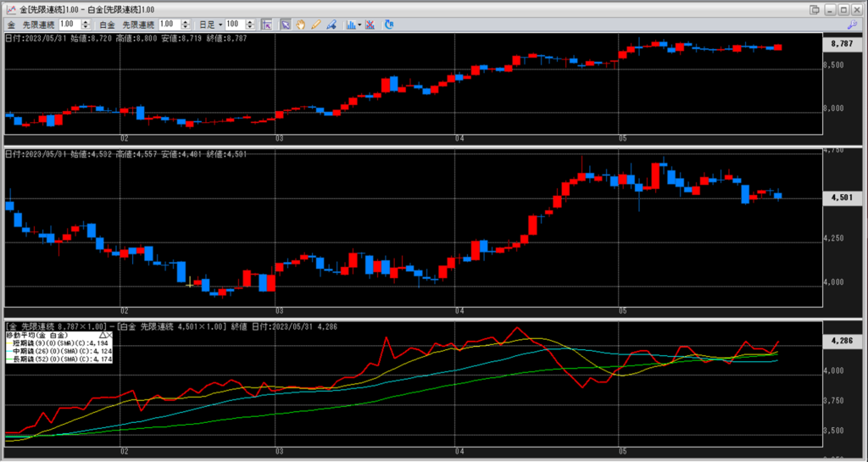Activate the hand pan tool

301,25
